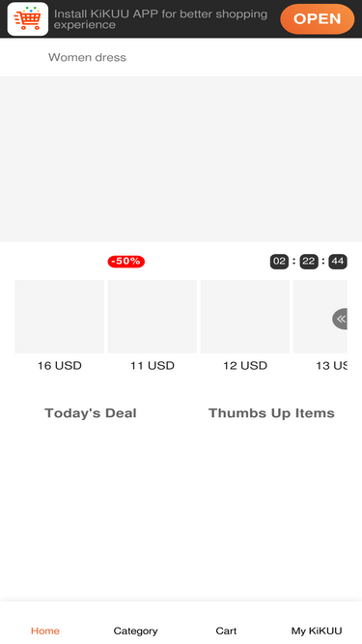Open My KiKUU account tab
Image resolution: width=362 pixels, height=644 pixels.
(x=317, y=630)
